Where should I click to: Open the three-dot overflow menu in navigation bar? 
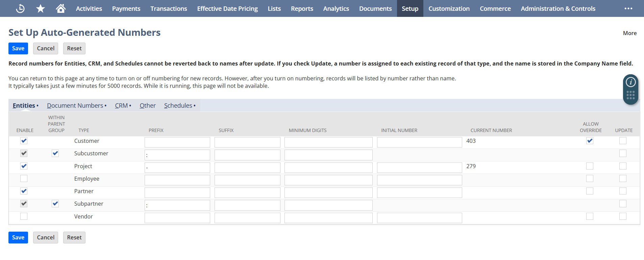(628, 8)
